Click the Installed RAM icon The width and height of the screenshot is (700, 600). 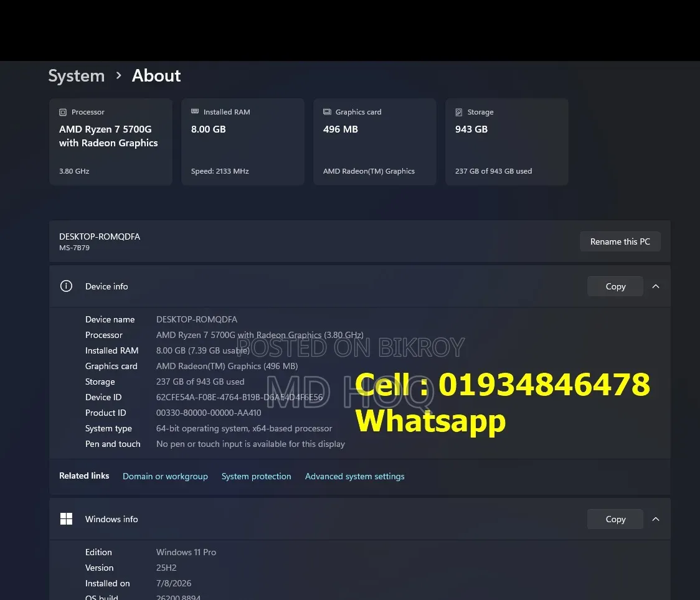coord(195,111)
